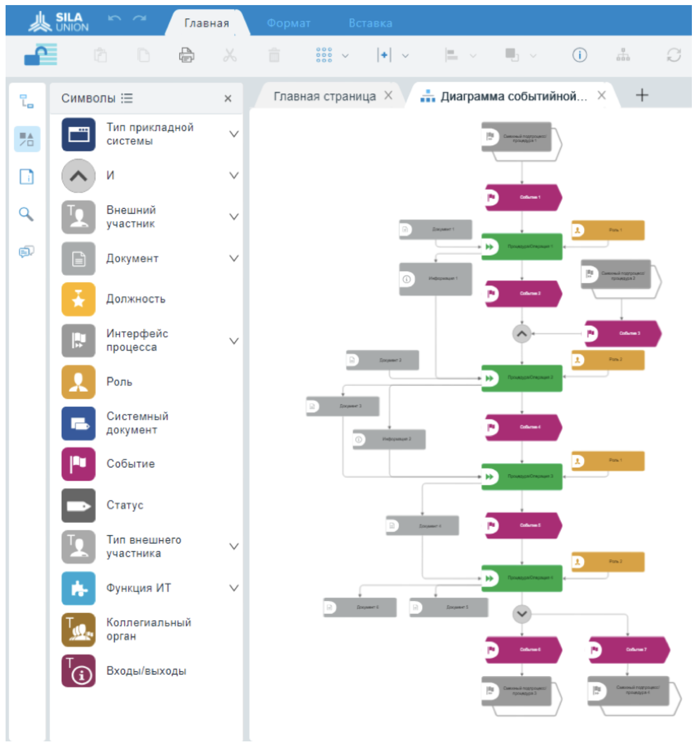Open the Главная страница tab
This screenshot has height=750, width=700.
click(x=325, y=96)
